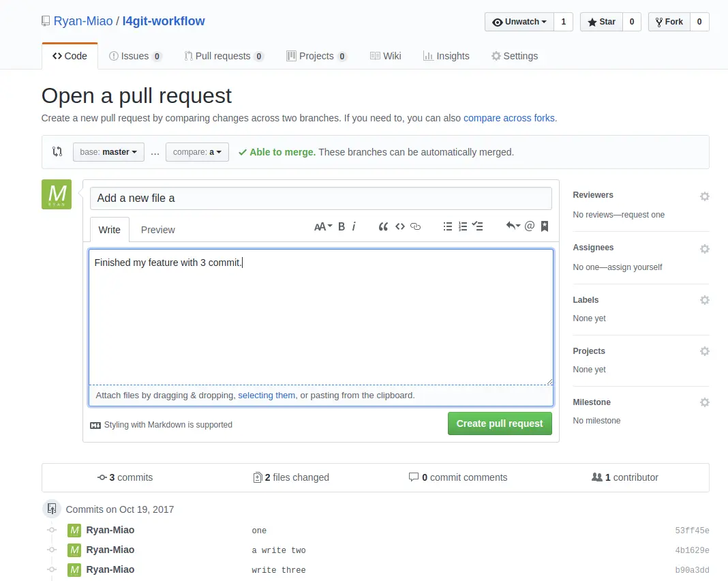728x581 pixels.
Task: Show the 2 files changed section
Action: (x=291, y=477)
